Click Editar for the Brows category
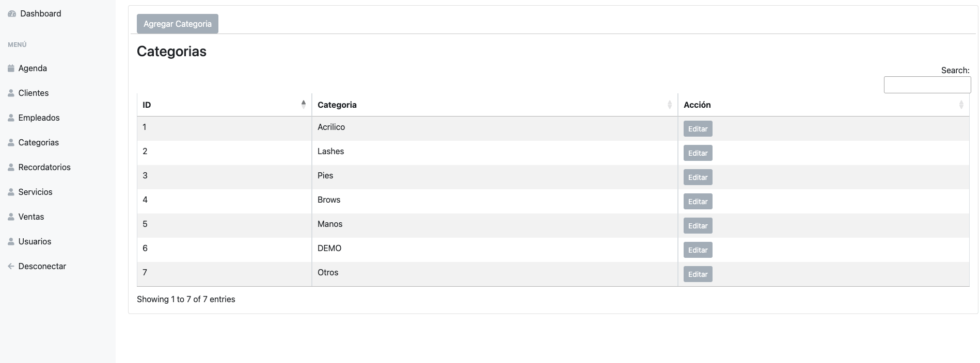 (698, 202)
